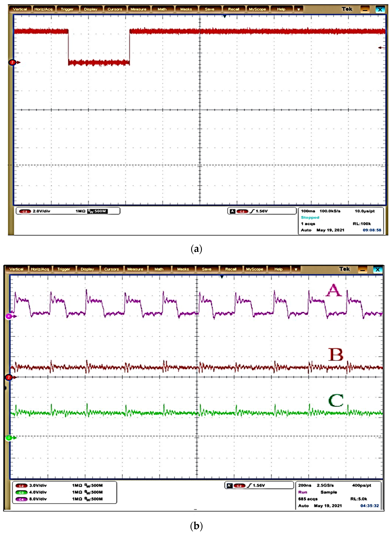Click the C2 channel badge in top scope readout

click(25, 211)
